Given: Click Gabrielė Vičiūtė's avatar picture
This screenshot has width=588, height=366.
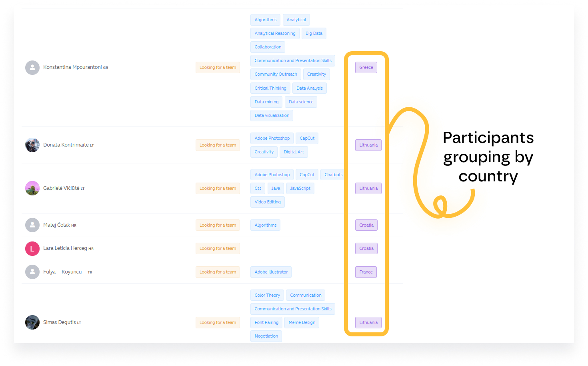Looking at the screenshot, I should (x=32, y=188).
